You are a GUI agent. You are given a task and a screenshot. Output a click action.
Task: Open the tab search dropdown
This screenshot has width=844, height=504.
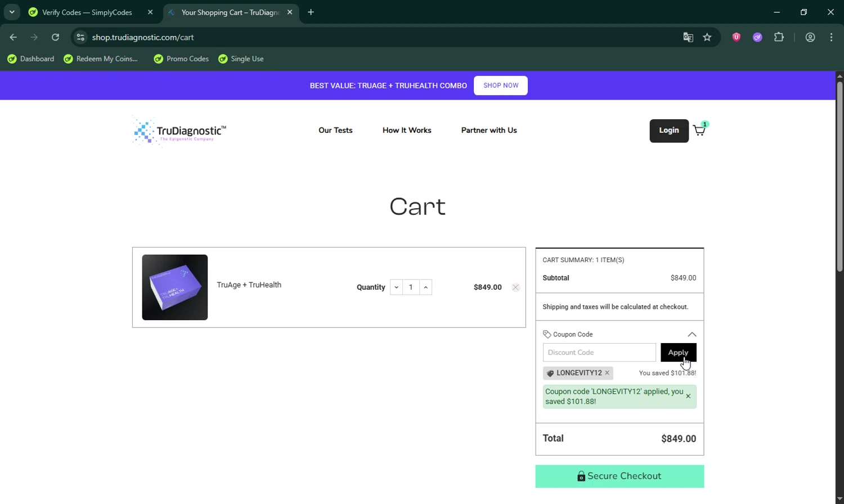click(x=12, y=12)
